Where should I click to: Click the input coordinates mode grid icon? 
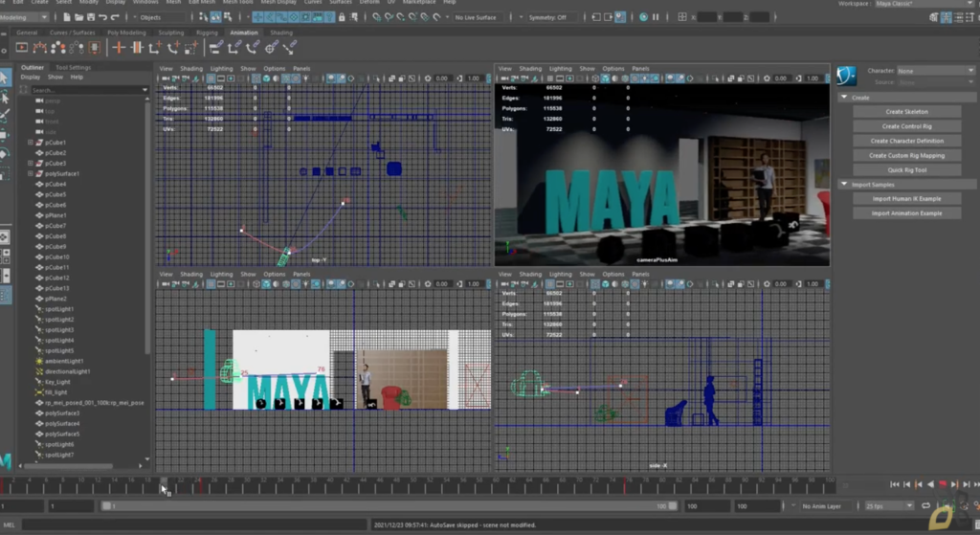pos(682,17)
